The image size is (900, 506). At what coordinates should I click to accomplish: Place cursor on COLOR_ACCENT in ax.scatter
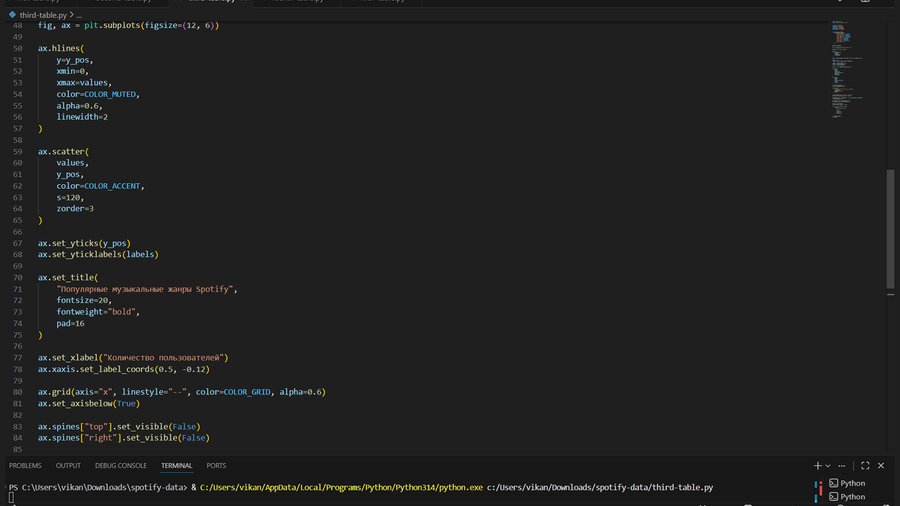[x=114, y=186]
